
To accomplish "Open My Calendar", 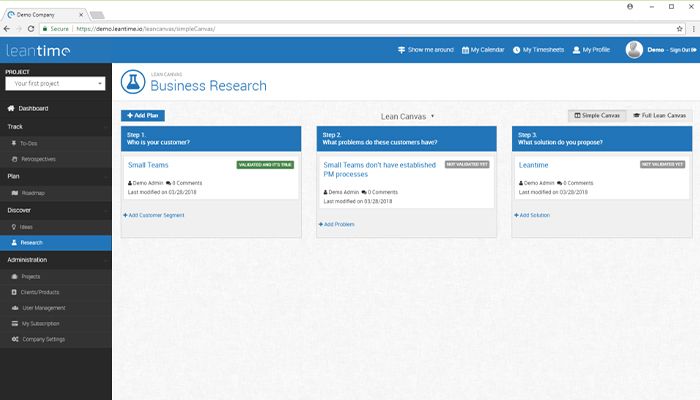I will [x=483, y=50].
